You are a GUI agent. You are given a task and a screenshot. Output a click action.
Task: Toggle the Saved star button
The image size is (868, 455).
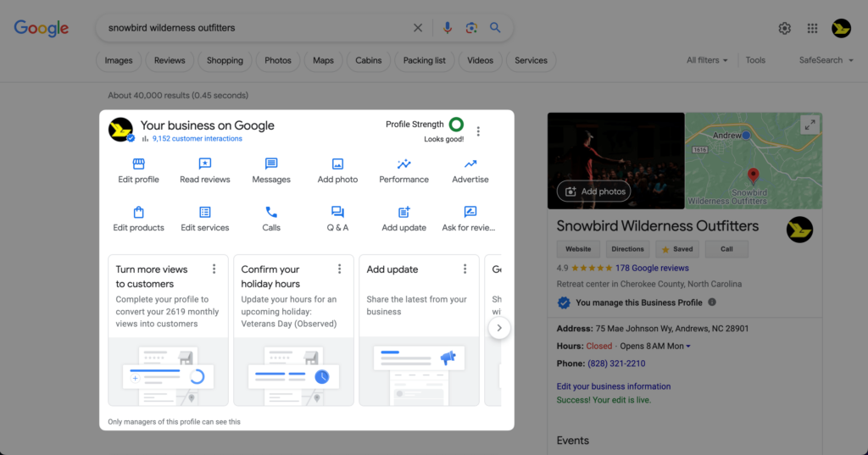677,249
